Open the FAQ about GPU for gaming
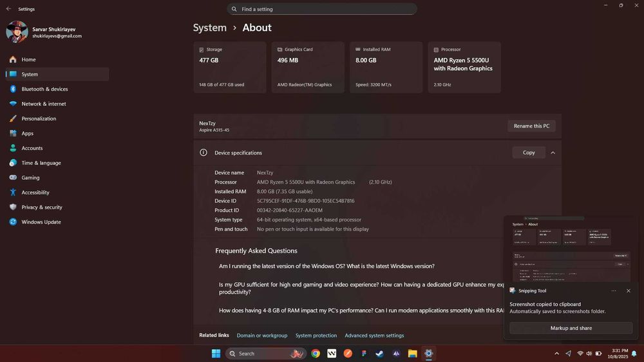The height and width of the screenshot is (362, 644). (x=361, y=289)
